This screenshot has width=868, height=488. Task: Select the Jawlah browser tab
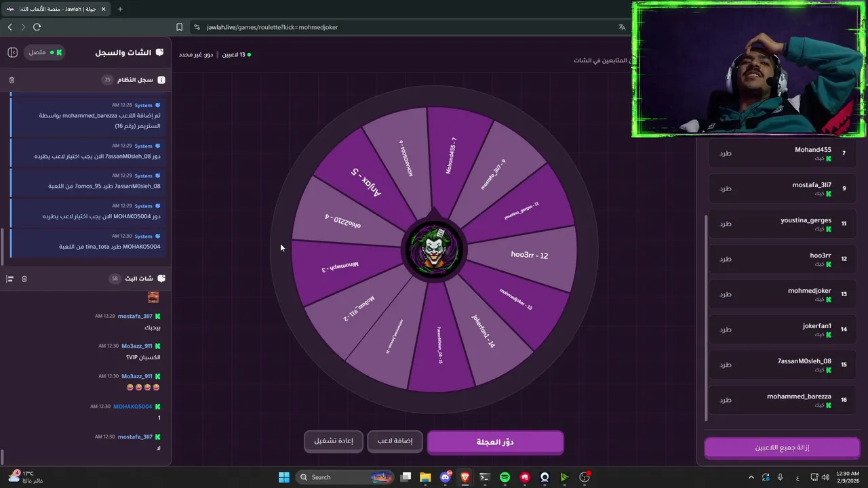coord(56,9)
